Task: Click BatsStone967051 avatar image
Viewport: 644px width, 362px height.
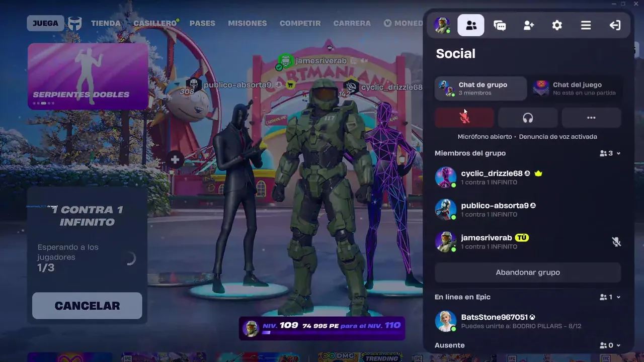Action: point(446,321)
